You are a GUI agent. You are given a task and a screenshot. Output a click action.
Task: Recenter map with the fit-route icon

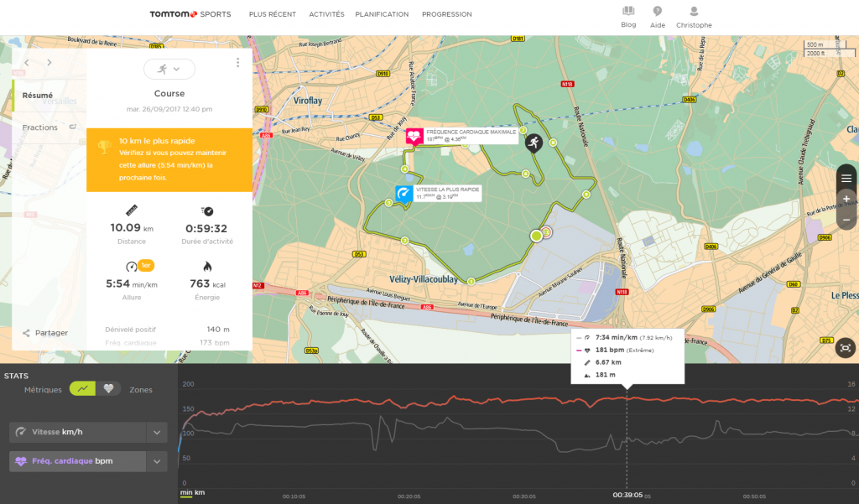(846, 347)
